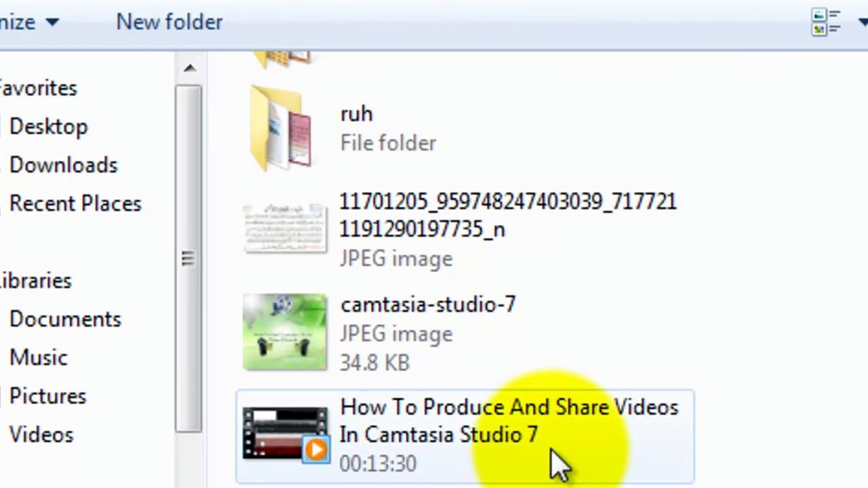Click the '00:13:30' video duration text
Viewport: 868px width, 488px height.
[378, 464]
